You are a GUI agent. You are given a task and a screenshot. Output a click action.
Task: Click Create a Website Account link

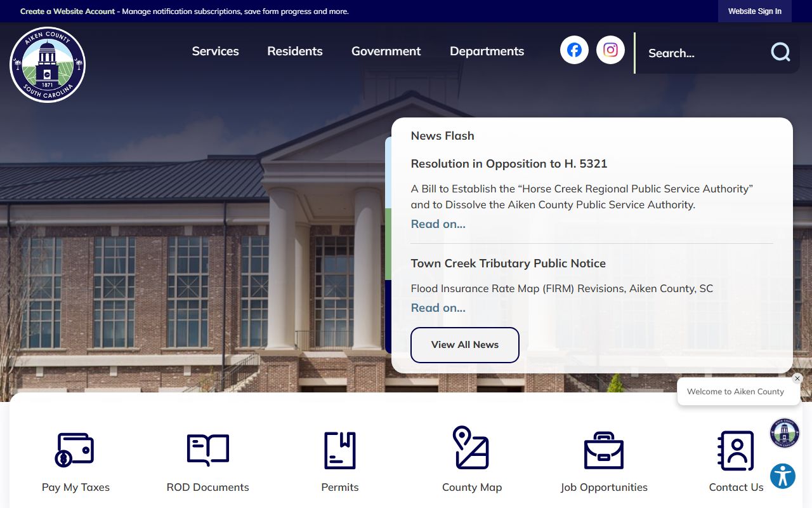coord(68,11)
